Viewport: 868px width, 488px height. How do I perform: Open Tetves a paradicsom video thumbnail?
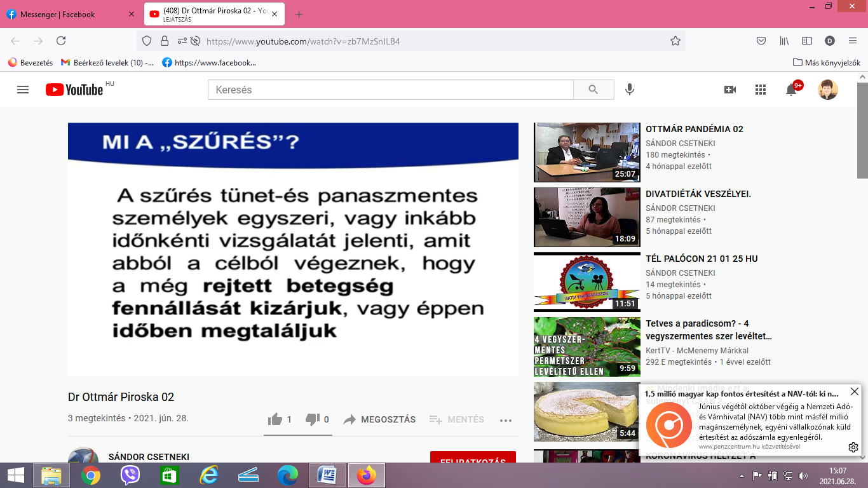(x=587, y=347)
